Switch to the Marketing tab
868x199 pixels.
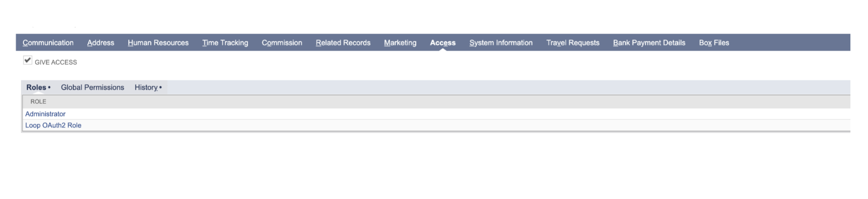point(400,43)
